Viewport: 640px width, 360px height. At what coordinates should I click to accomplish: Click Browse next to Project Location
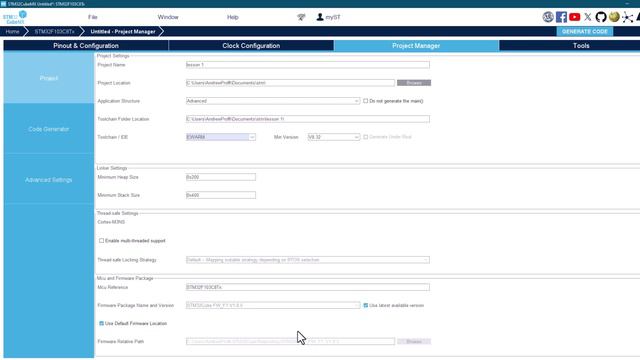click(x=414, y=83)
